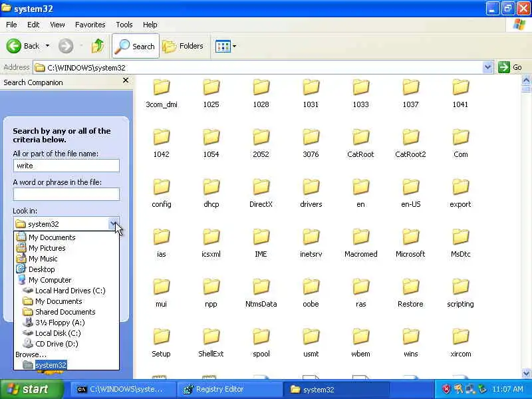532x399 pixels.
Task: Select the Microsoft folder icon
Action: coord(410,237)
